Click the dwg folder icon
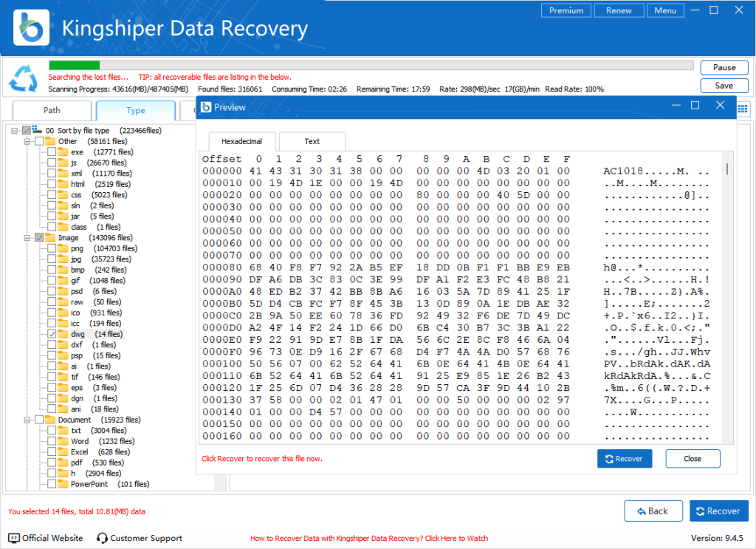The width and height of the screenshot is (756, 549). click(63, 334)
